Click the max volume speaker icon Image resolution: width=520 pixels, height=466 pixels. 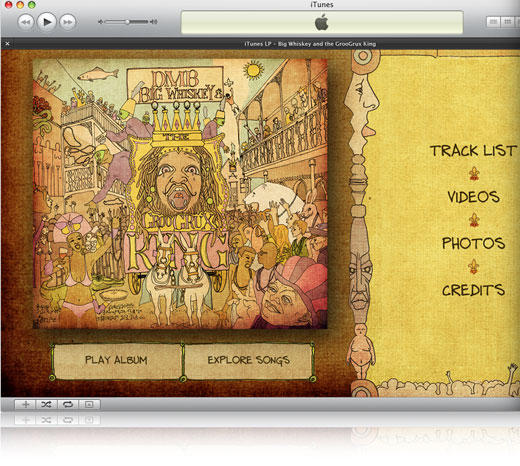click(x=154, y=22)
